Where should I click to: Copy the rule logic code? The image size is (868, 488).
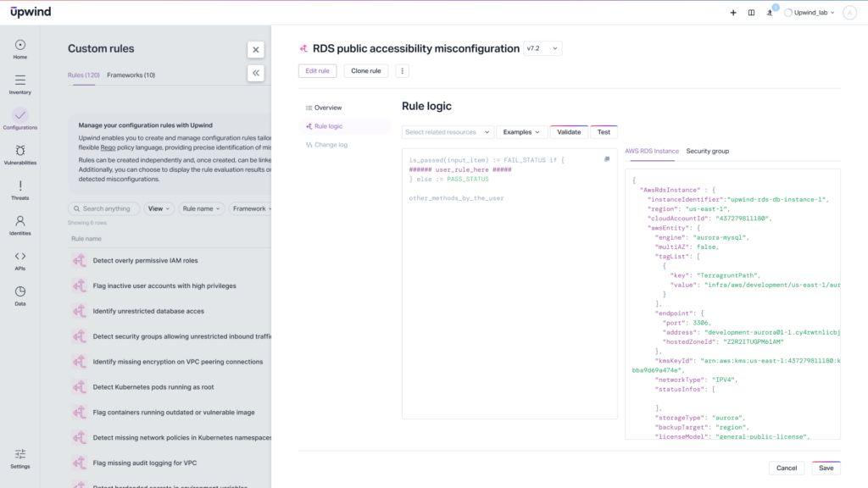pyautogui.click(x=607, y=159)
